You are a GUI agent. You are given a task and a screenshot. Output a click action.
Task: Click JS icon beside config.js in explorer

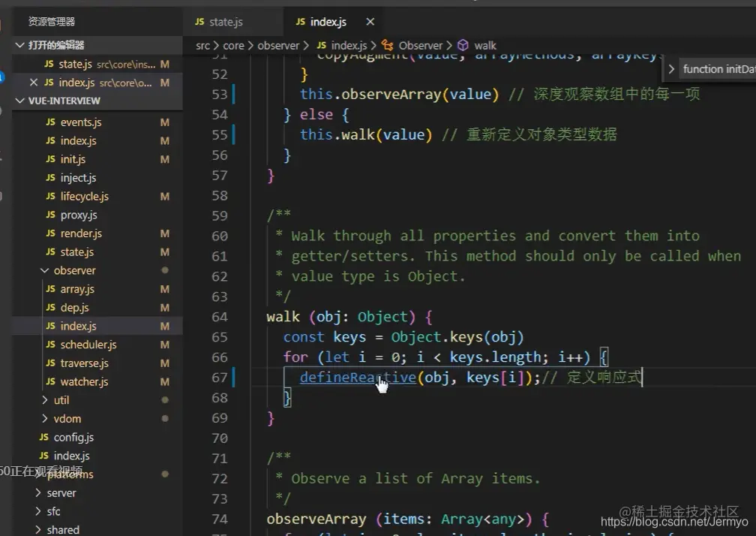click(43, 437)
